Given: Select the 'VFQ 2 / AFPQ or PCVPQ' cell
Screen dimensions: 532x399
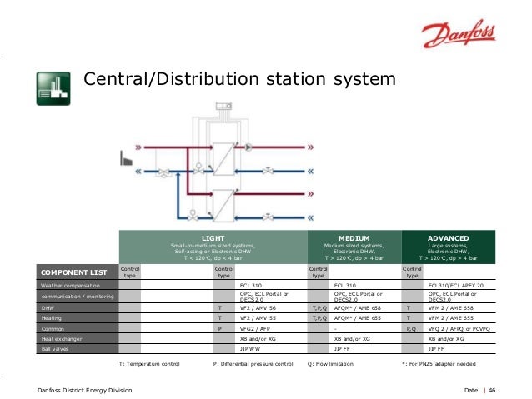Looking at the screenshot, I should tap(459, 329).
